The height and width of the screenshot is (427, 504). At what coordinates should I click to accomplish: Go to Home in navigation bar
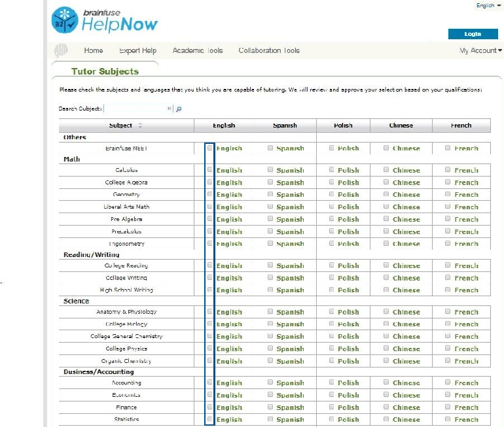pyautogui.click(x=94, y=50)
